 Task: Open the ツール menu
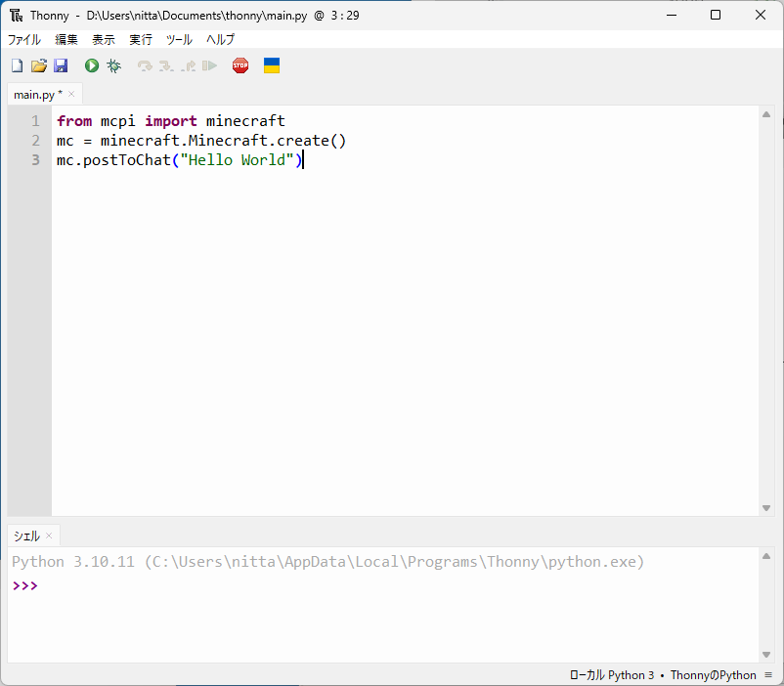pyautogui.click(x=179, y=40)
